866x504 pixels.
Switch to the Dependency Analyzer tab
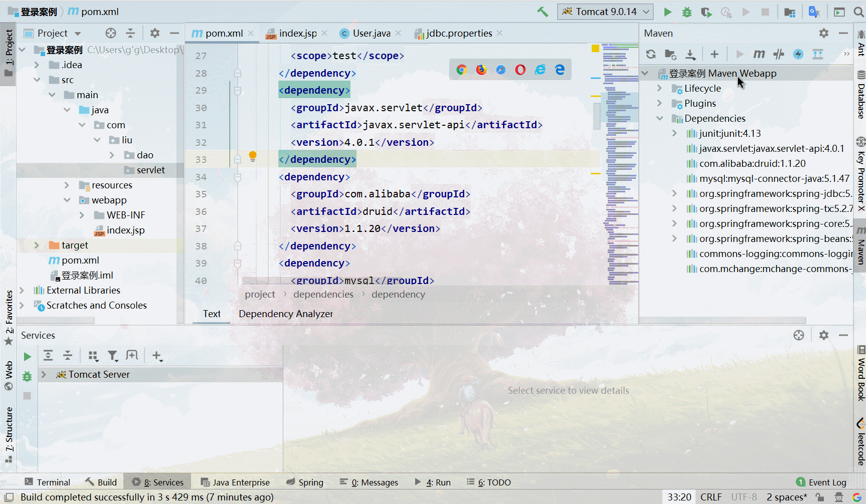tap(286, 314)
